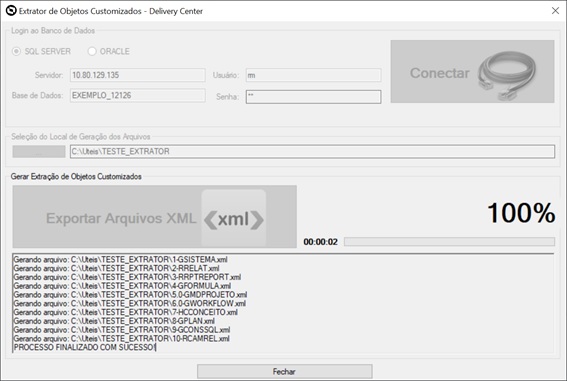
Task: Click the window title text
Action: (x=111, y=11)
